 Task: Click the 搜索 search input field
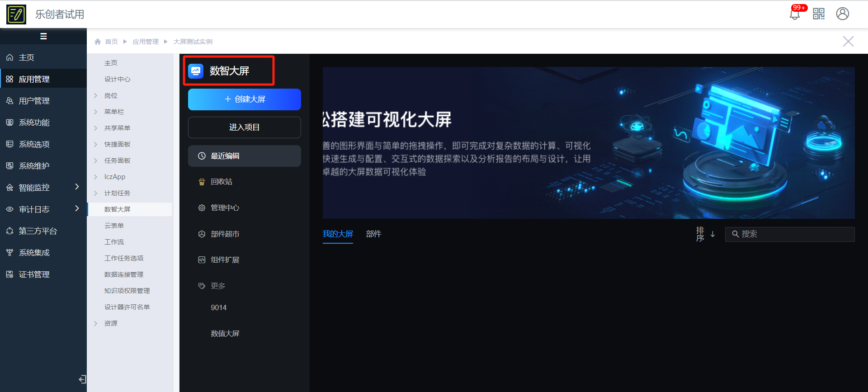[x=796, y=234]
